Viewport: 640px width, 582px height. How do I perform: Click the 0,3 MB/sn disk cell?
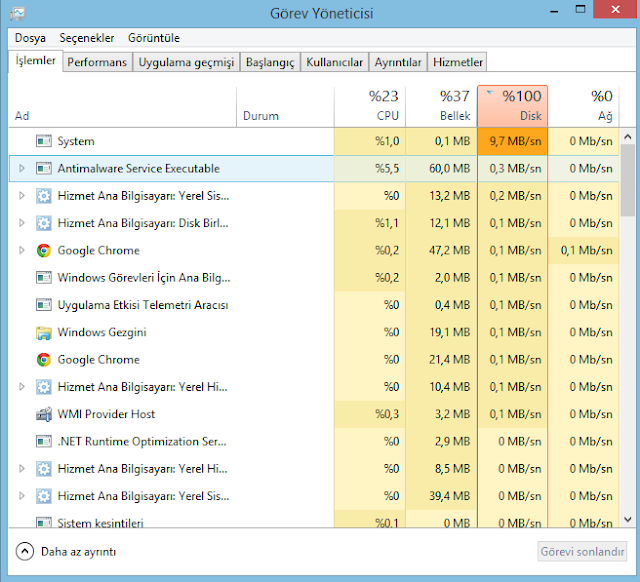point(513,169)
